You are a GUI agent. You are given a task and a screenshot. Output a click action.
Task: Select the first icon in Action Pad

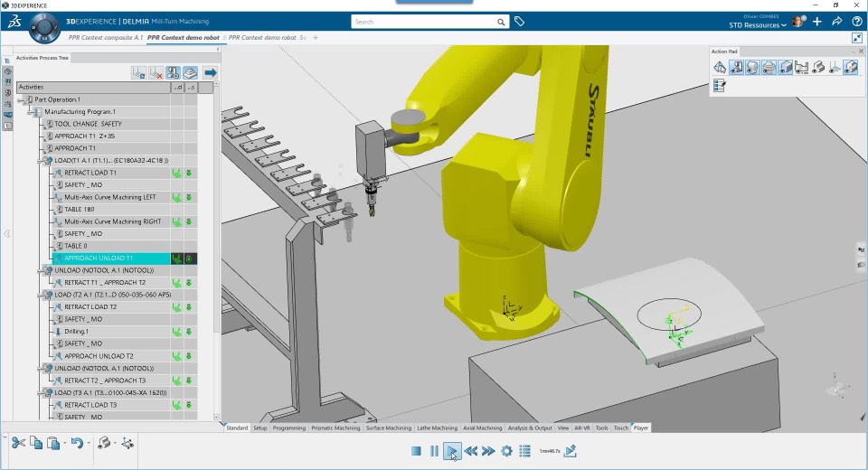[x=720, y=68]
